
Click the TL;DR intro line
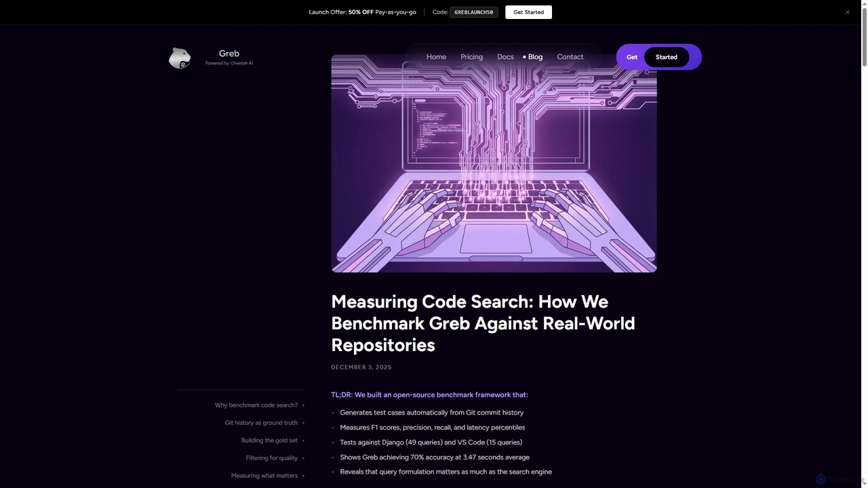429,394
